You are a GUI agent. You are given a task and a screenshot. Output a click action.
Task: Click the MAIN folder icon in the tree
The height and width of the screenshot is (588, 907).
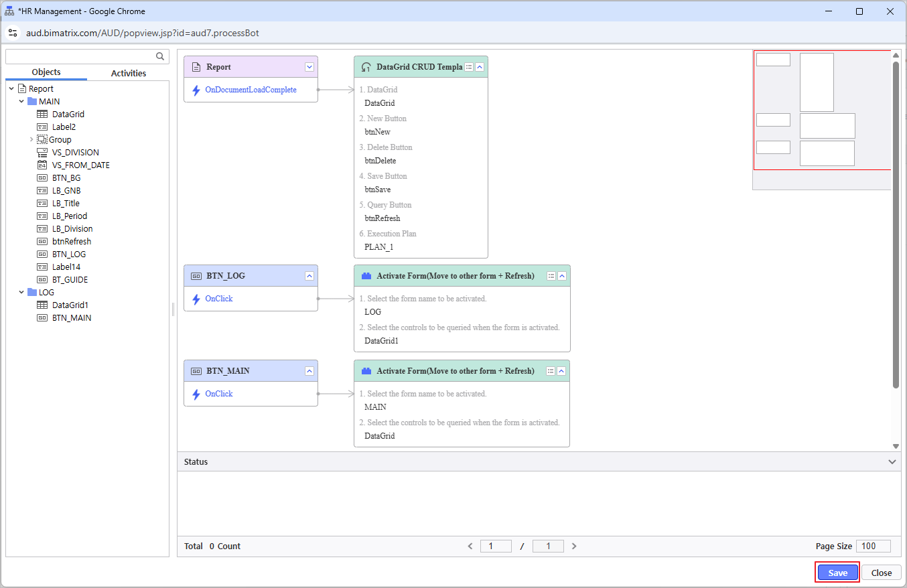click(32, 102)
